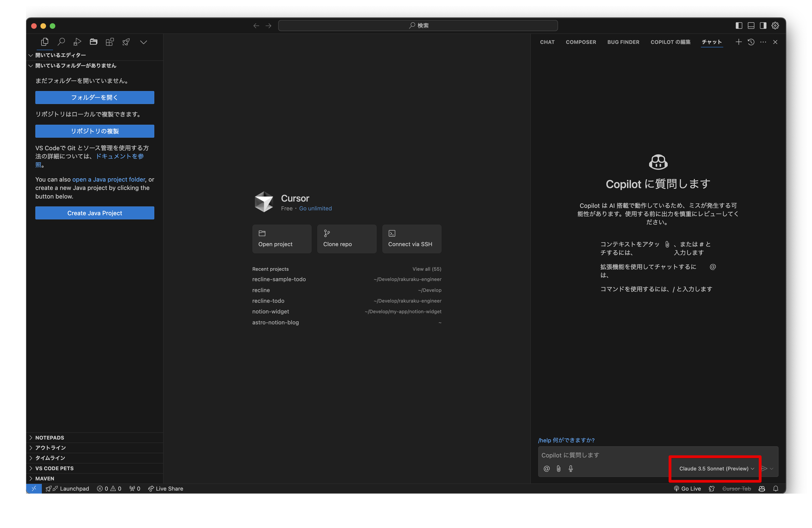Click Create Java Project button
812x528 pixels.
click(95, 213)
